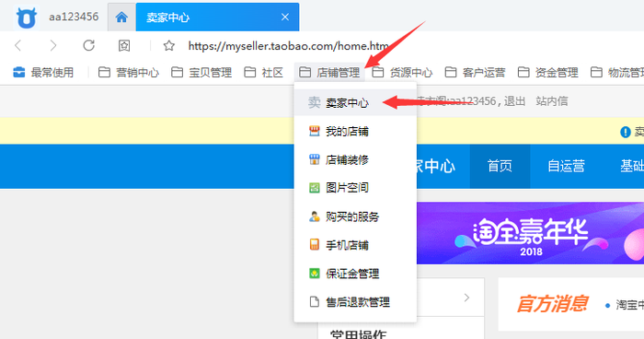Expand the 客户运营 bookmark folder
This screenshot has width=644, height=339.
pos(476,73)
